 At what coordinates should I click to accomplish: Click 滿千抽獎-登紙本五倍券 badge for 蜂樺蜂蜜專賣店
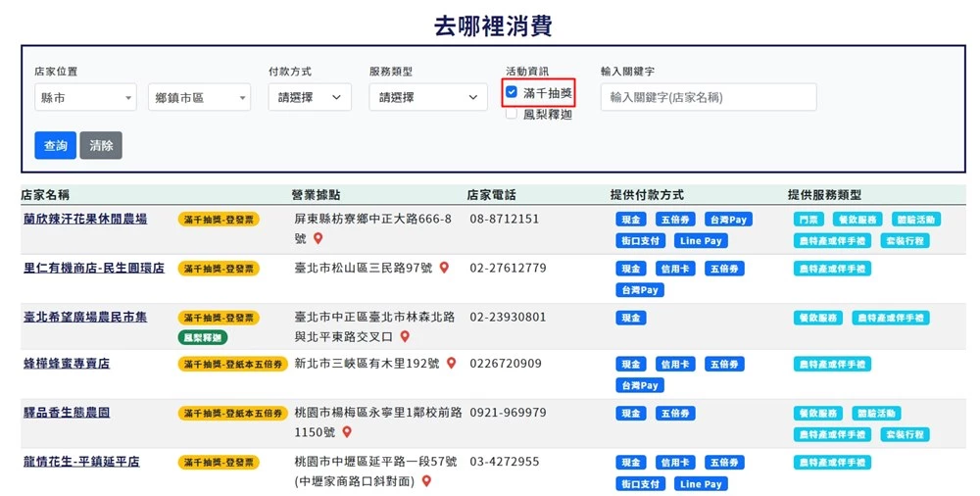(233, 364)
